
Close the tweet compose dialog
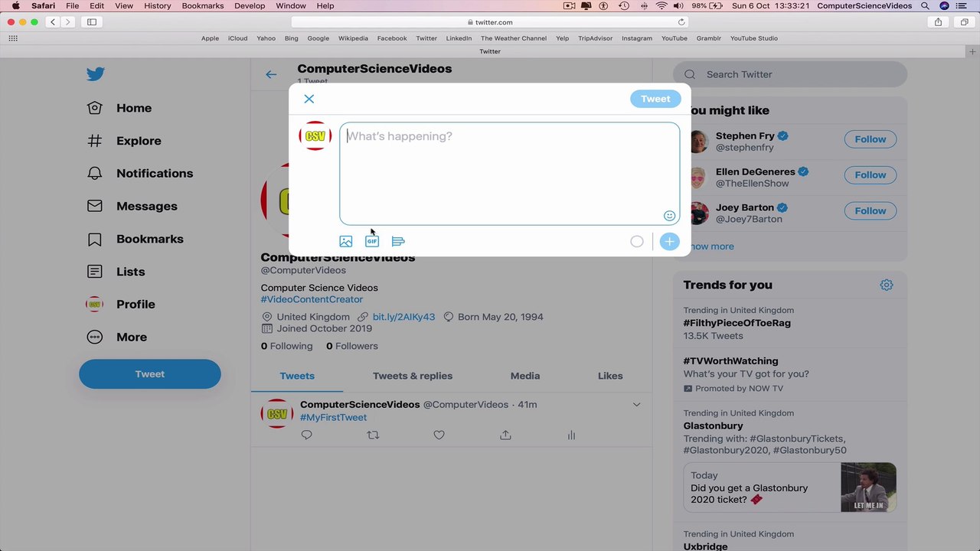[309, 99]
